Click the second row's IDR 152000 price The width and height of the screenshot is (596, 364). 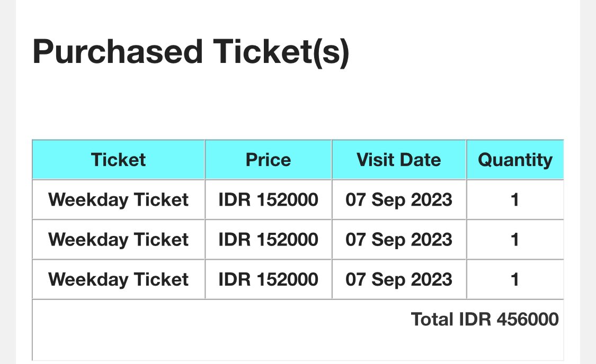pyautogui.click(x=269, y=240)
